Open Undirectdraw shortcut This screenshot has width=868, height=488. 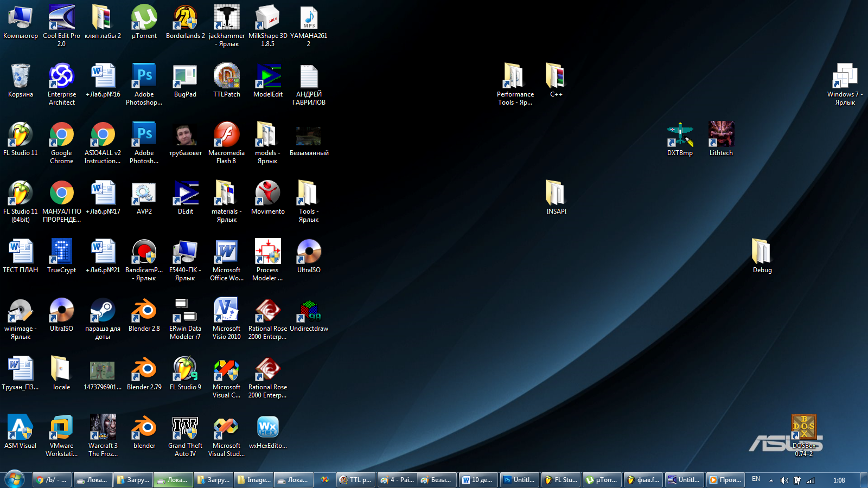click(309, 316)
